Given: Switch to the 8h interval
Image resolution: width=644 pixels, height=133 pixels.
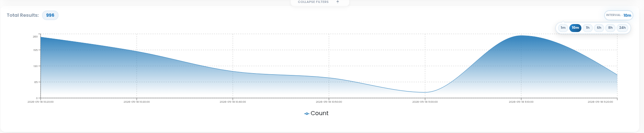Looking at the screenshot, I should point(610,28).
